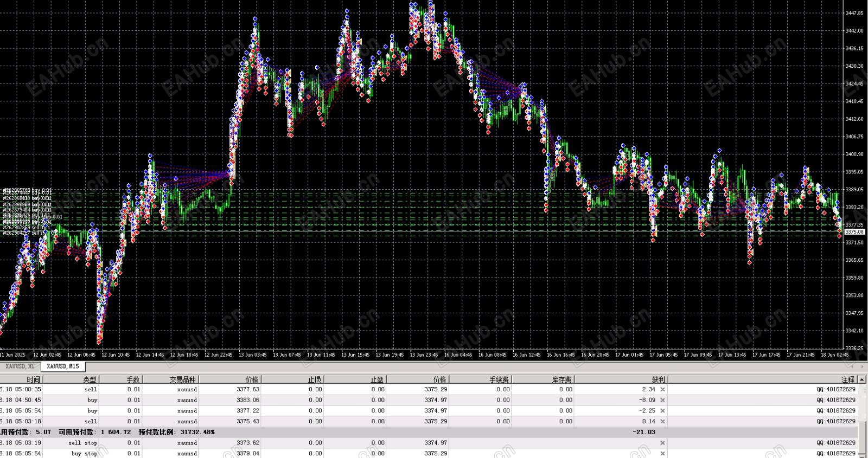
Task: Click the 止盈 column header
Action: [355, 379]
